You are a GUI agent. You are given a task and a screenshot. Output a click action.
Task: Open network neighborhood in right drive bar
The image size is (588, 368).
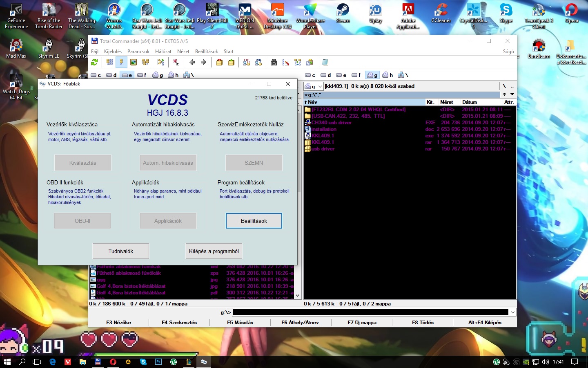pyautogui.click(x=403, y=75)
